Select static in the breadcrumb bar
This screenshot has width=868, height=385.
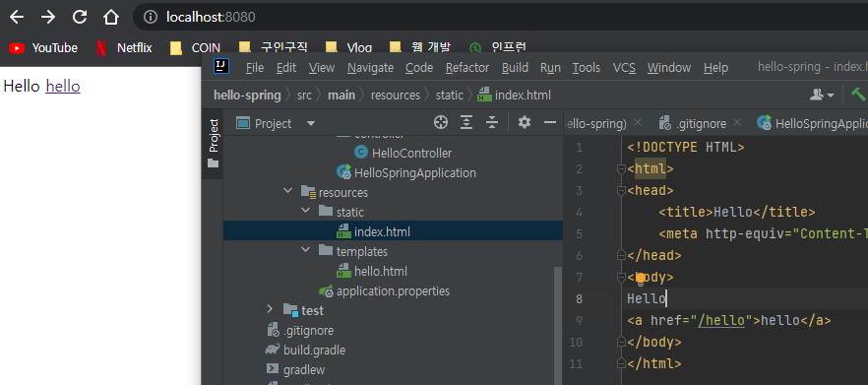pyautogui.click(x=449, y=95)
